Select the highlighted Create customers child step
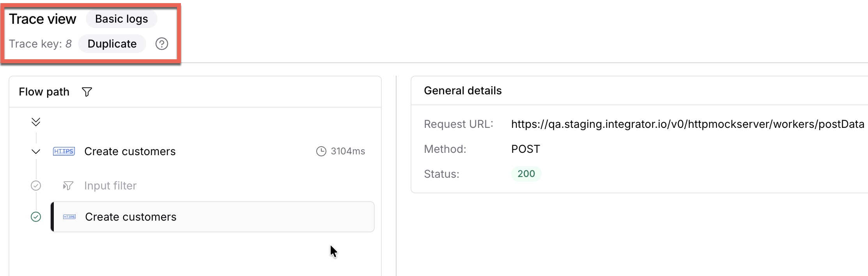This screenshot has height=276, width=868. (213, 217)
